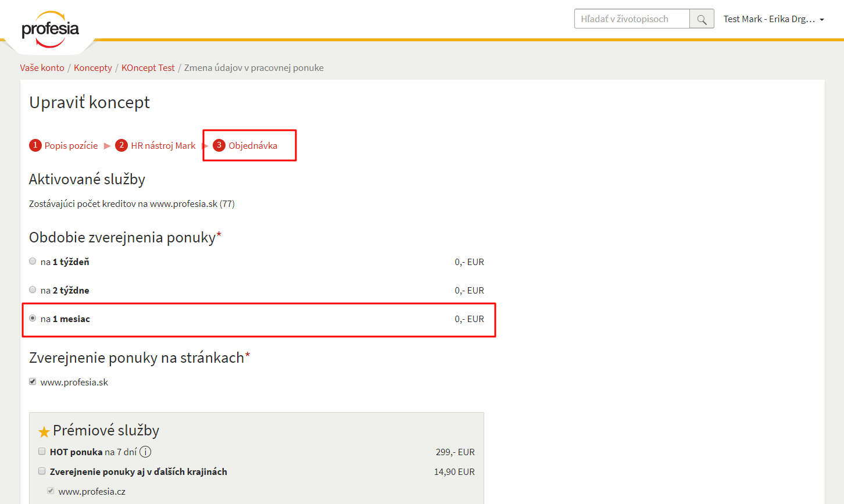This screenshot has height=504, width=844.
Task: Open the 'Vaše konto' breadcrumb link
Action: 42,67
